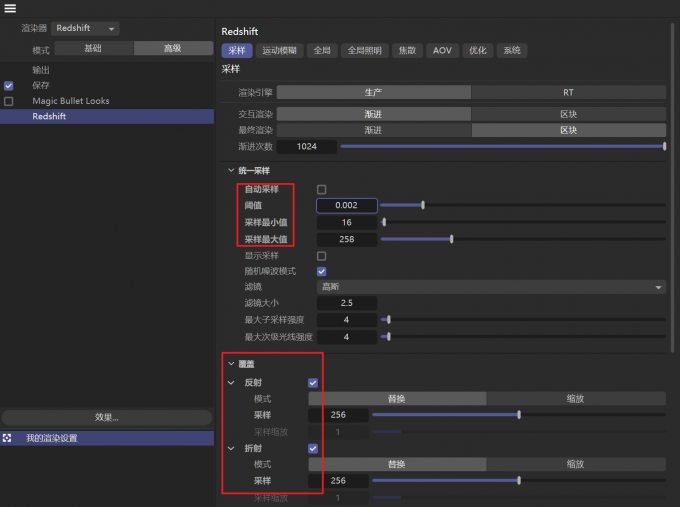This screenshot has width=680, height=507.
Task: Click the 阈值 value field
Action: pyautogui.click(x=347, y=206)
